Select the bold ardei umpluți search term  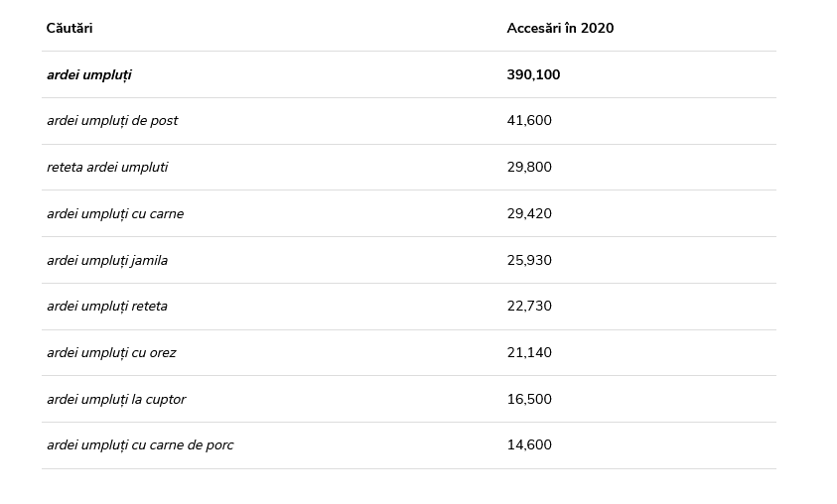pos(89,75)
